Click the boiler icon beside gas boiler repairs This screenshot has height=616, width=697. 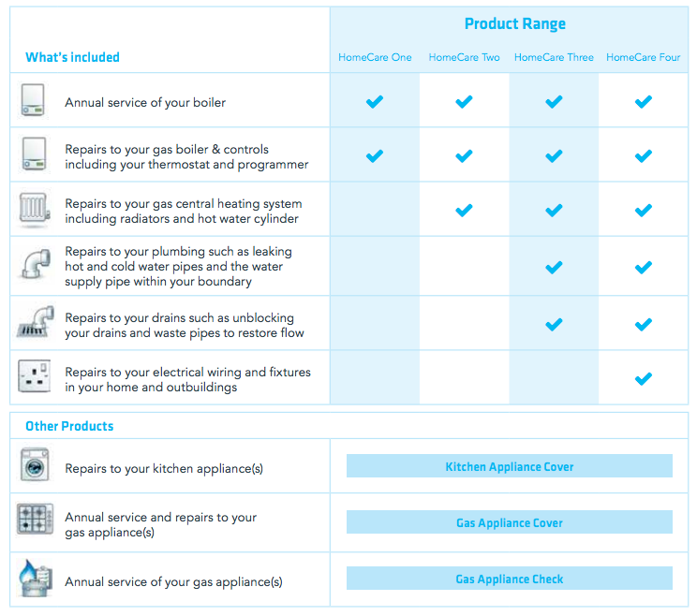(x=33, y=155)
